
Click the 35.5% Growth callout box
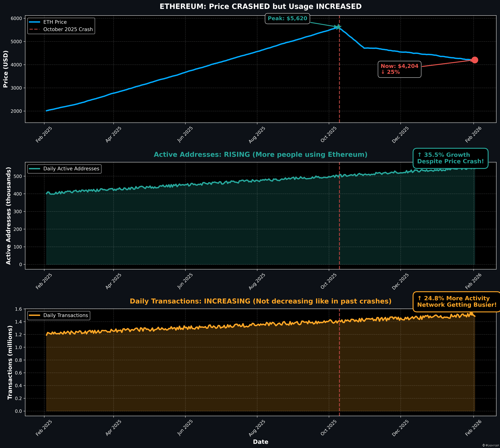point(450,158)
